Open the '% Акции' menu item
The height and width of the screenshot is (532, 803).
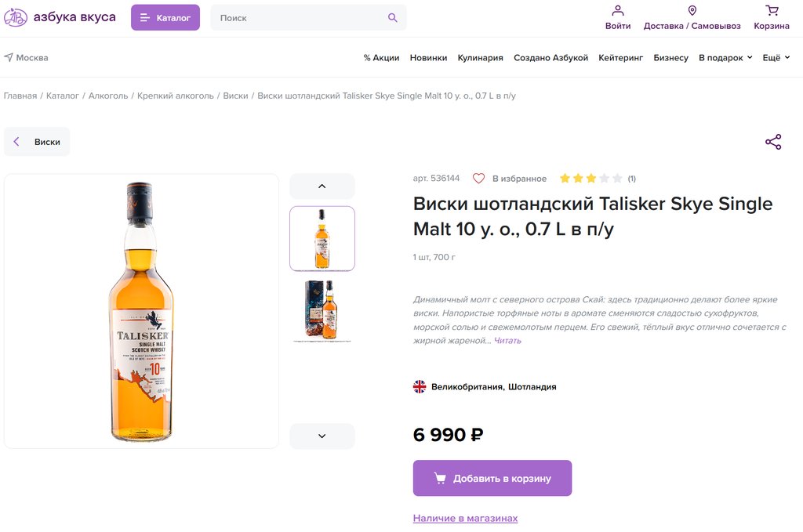click(381, 57)
